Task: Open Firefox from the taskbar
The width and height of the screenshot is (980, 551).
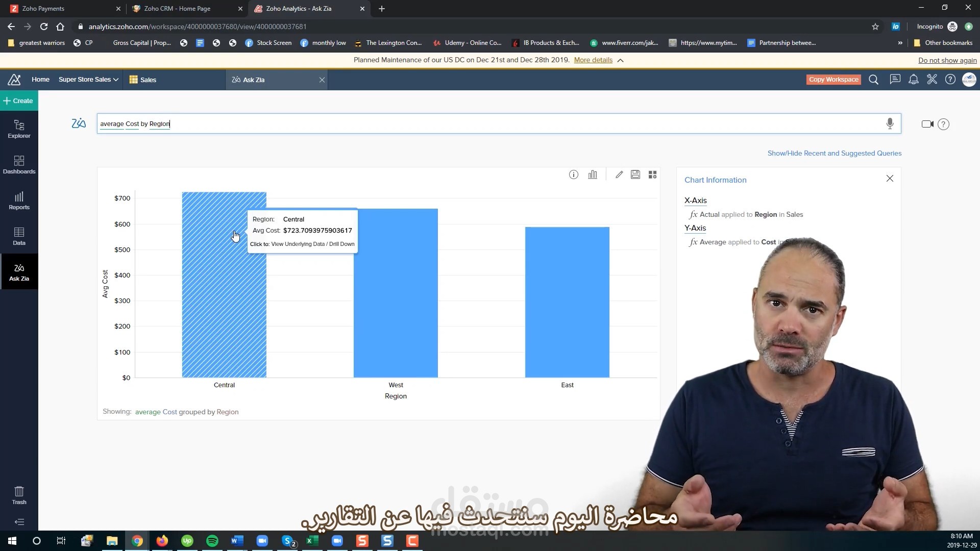Action: (162, 541)
